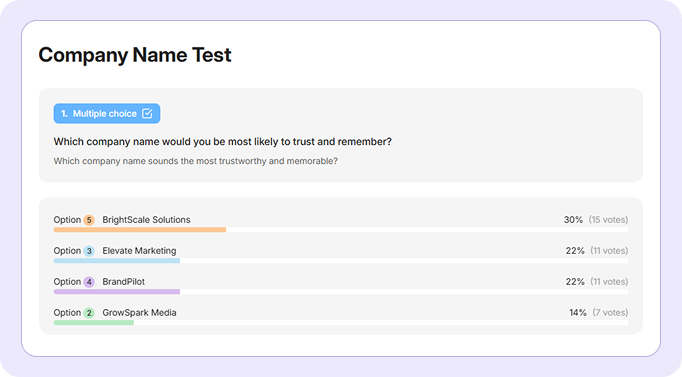Click the purple BrandPilot result bar

[117, 291]
